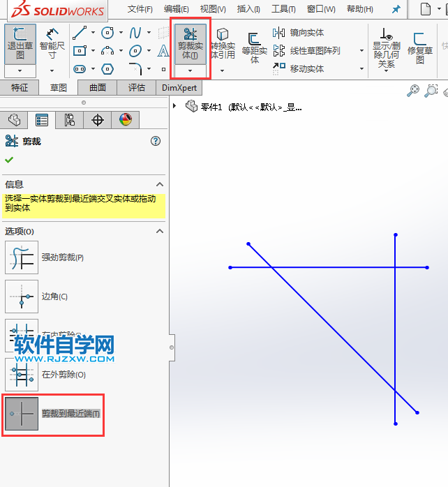Collapse the 信息 (Message) section
This screenshot has width=448, height=487.
click(160, 184)
